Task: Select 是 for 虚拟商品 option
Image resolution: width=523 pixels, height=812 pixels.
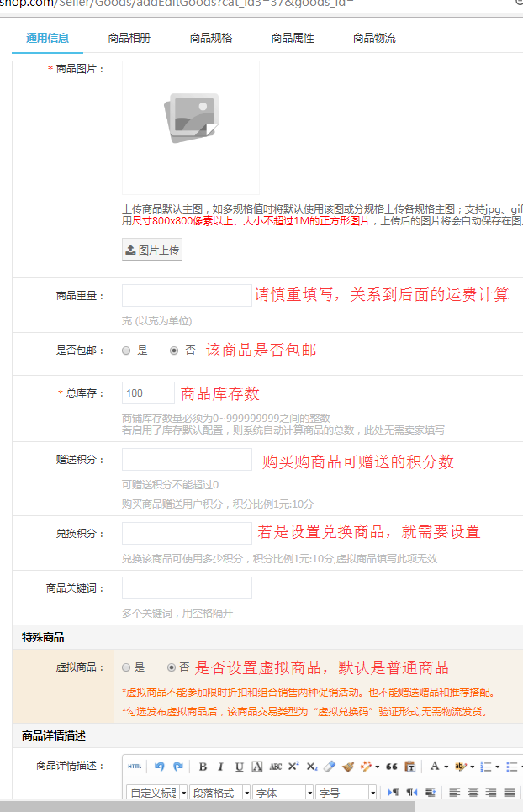Action: [x=126, y=667]
